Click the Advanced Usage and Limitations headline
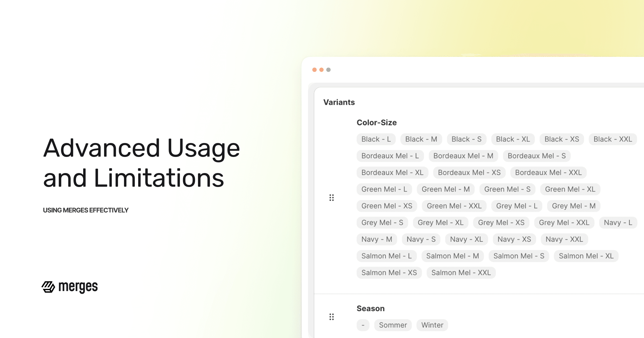Image resolution: width=644 pixels, height=338 pixels. tap(141, 163)
